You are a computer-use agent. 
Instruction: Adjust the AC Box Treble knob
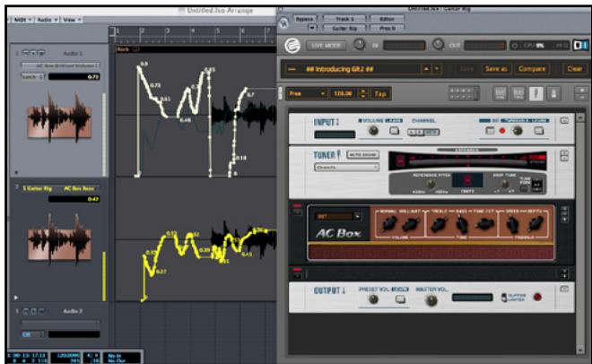439,225
